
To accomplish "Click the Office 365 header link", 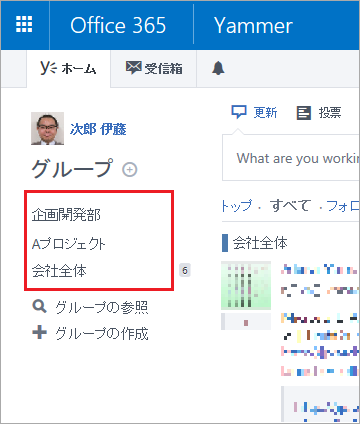I will click(118, 25).
